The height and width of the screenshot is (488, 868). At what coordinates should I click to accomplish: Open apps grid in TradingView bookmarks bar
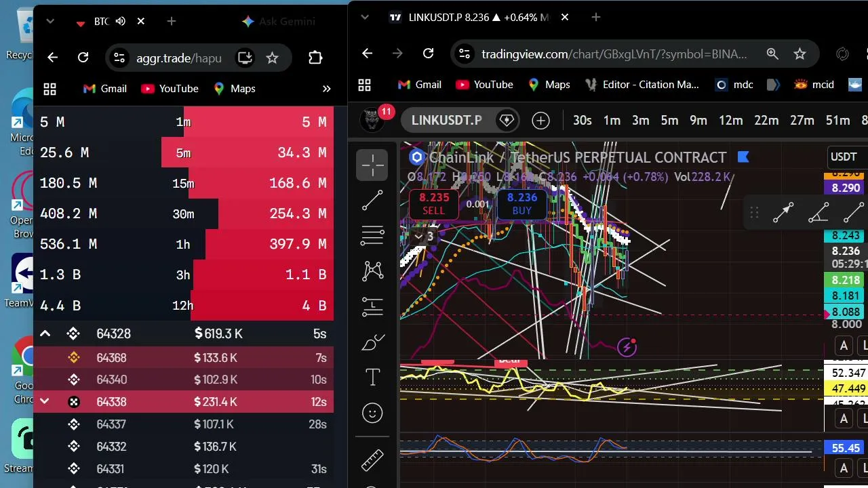[365, 85]
